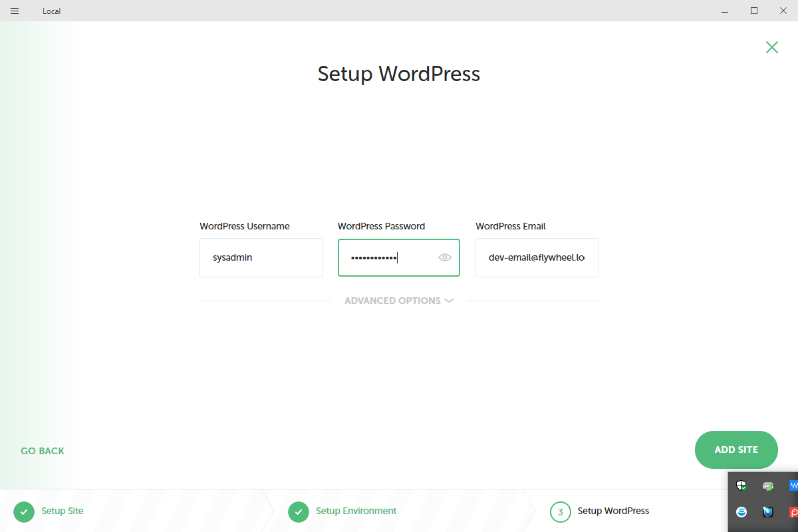Switch to the Setup Environment step
This screenshot has height=532, width=798.
[x=356, y=511]
